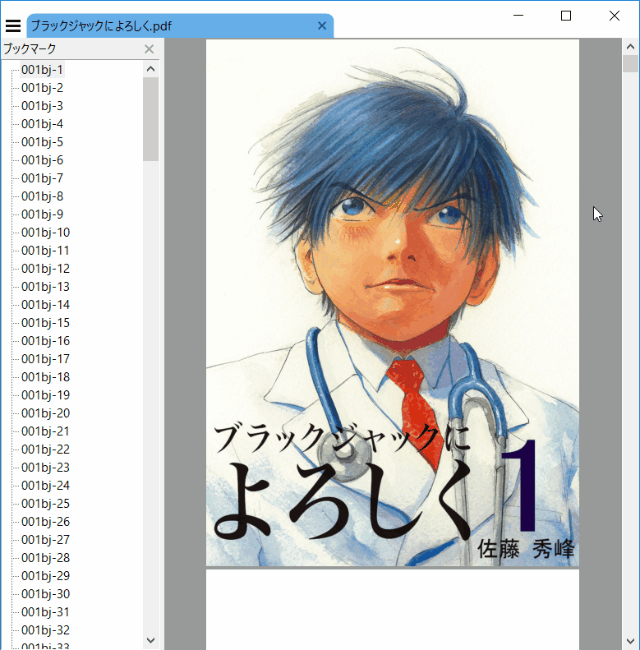Viewport: 640px width, 650px height.
Task: Open bookmark 001bj-30
Action: click(45, 594)
